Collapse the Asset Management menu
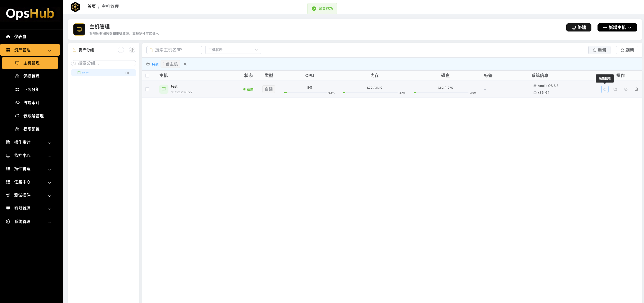The height and width of the screenshot is (303, 644). tap(30, 50)
